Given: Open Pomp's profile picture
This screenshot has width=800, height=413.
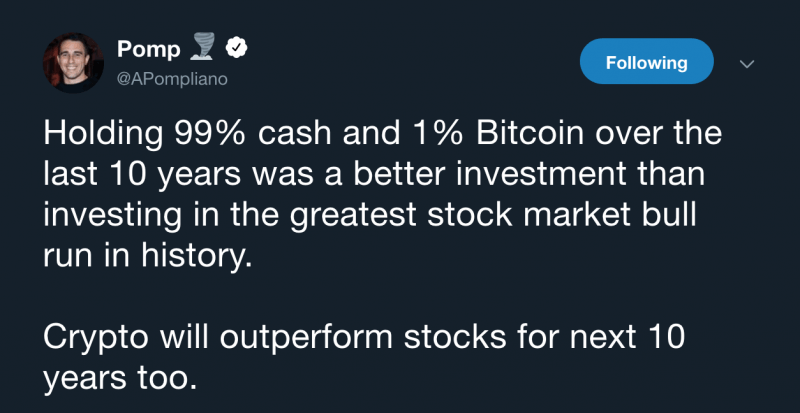Looking at the screenshot, I should click(x=72, y=62).
